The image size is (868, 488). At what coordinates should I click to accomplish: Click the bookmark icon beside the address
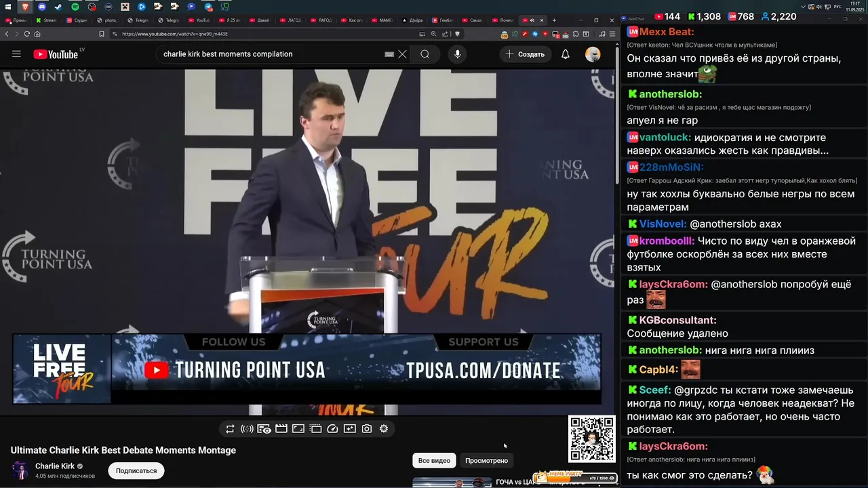[102, 34]
